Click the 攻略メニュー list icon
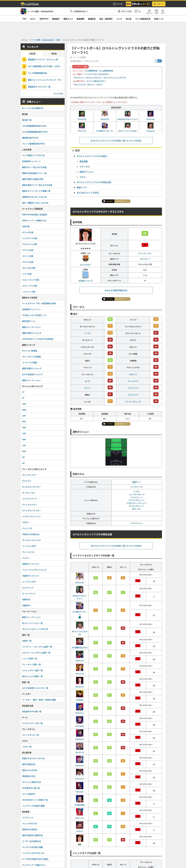The width and height of the screenshot is (186, 868). pos(24,101)
